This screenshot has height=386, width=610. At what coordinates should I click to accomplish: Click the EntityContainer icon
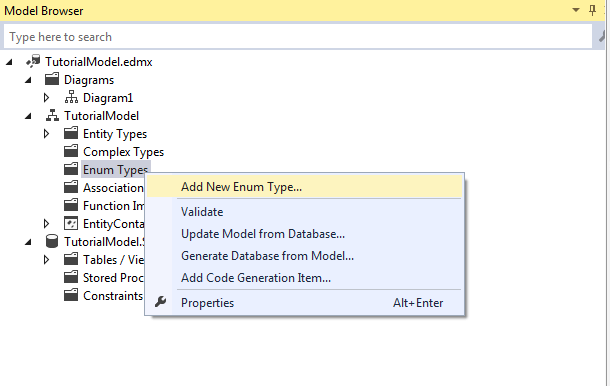pyautogui.click(x=71, y=223)
